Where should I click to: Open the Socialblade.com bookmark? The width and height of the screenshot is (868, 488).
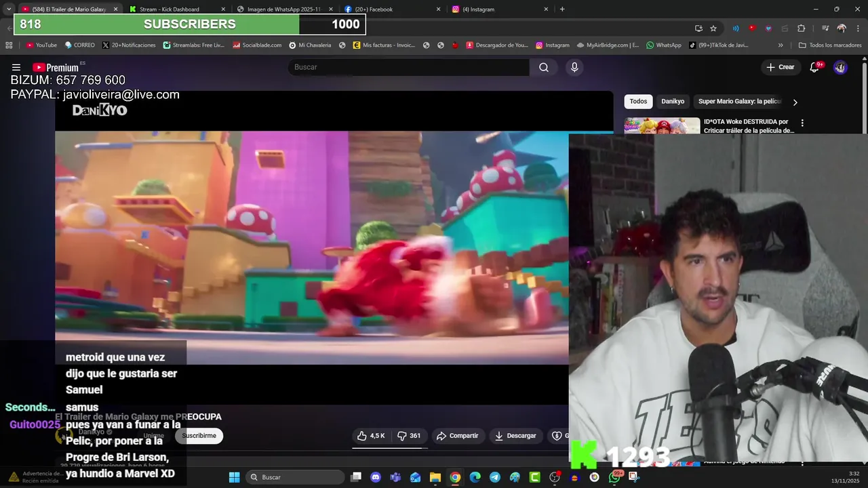(257, 45)
